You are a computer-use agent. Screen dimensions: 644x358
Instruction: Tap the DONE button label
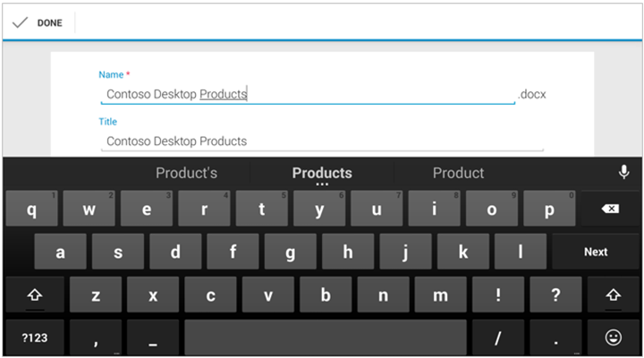tap(49, 22)
